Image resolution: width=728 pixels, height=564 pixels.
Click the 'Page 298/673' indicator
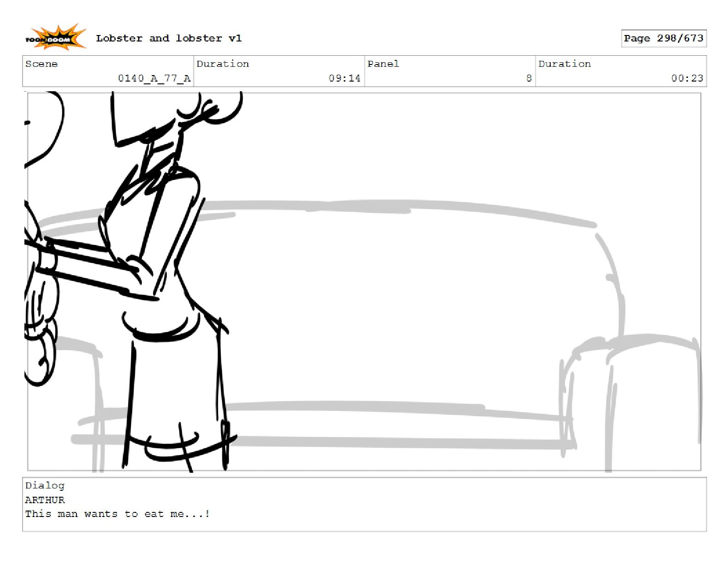pyautogui.click(x=664, y=38)
